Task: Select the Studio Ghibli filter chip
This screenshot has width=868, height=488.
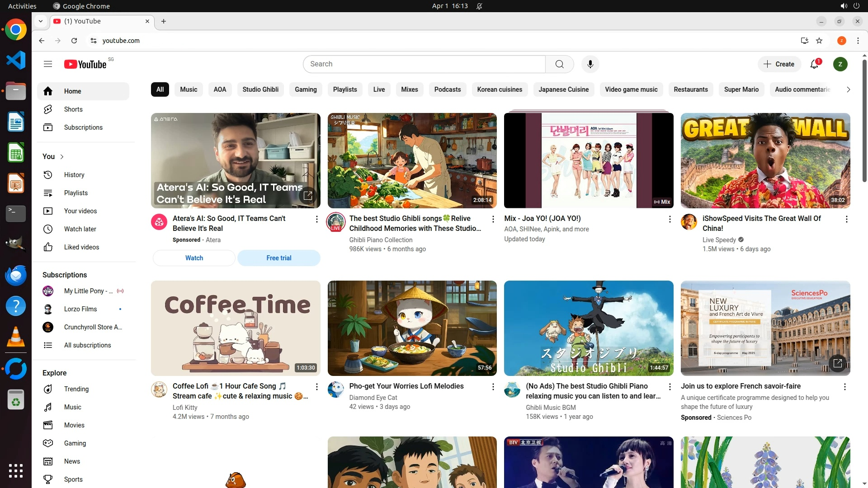Action: [x=260, y=89]
